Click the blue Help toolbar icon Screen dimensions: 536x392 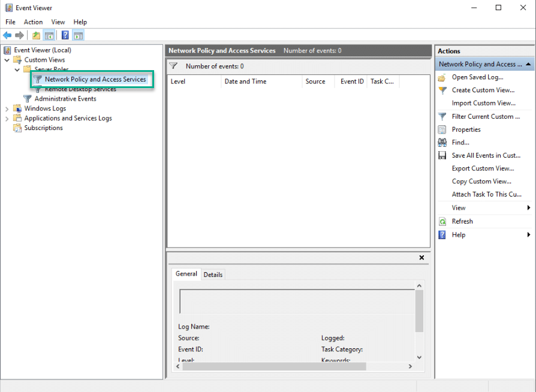65,35
